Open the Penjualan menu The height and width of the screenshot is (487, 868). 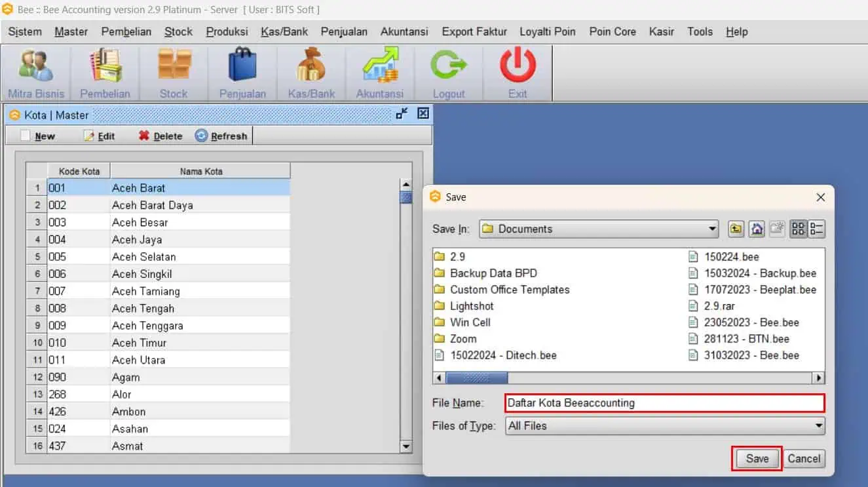coord(344,31)
